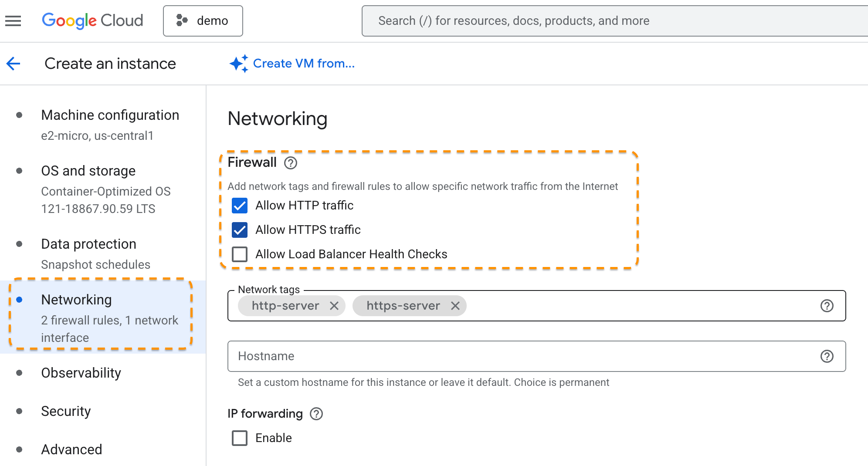This screenshot has width=868, height=466.
Task: Remove the http-server network tag
Action: point(334,306)
